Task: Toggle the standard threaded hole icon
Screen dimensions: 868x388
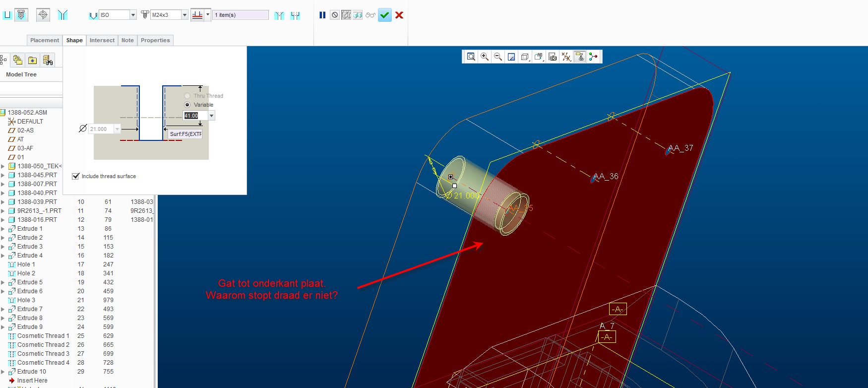Action: click(21, 15)
